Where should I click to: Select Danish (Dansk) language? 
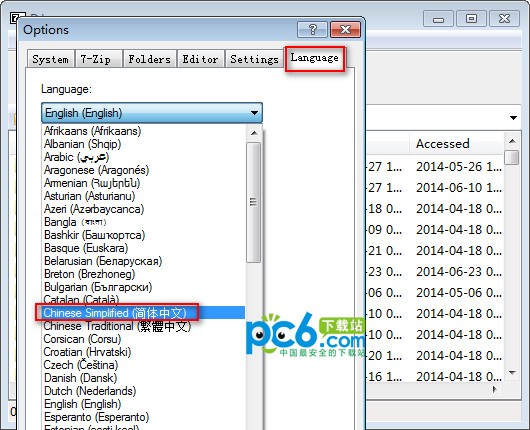click(x=144, y=378)
